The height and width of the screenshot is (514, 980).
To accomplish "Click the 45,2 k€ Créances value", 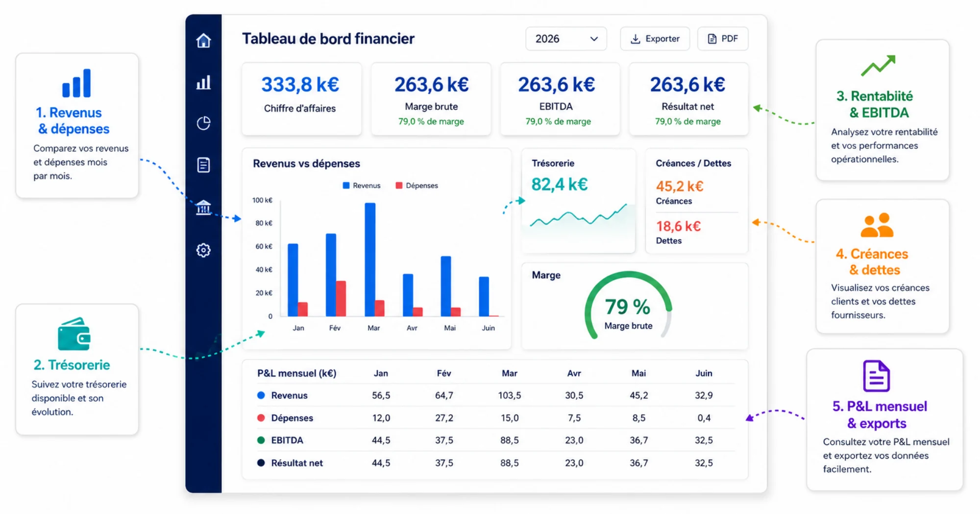I will point(680,186).
